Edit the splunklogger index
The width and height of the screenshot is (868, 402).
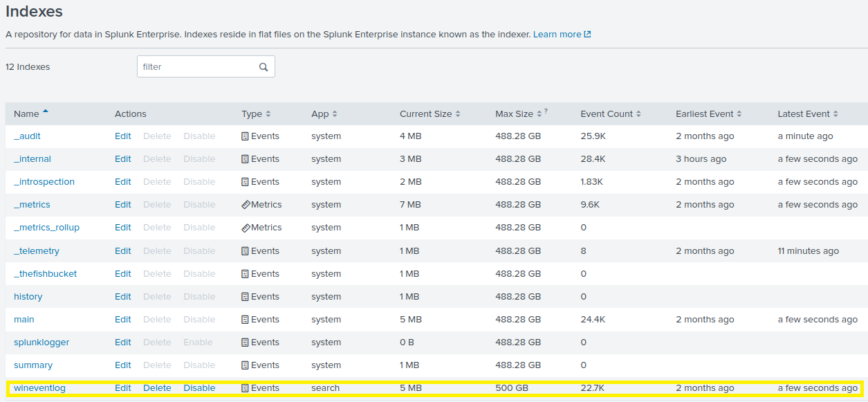click(x=123, y=342)
